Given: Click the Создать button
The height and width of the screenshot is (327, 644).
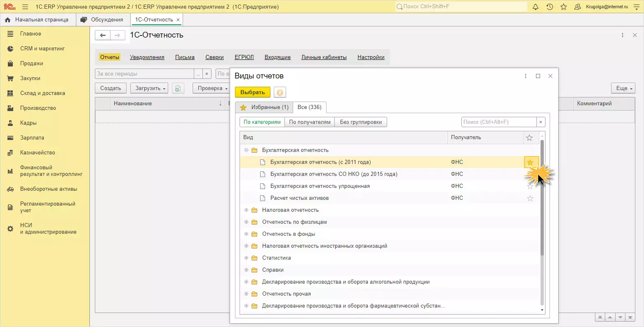Looking at the screenshot, I should pos(110,88).
